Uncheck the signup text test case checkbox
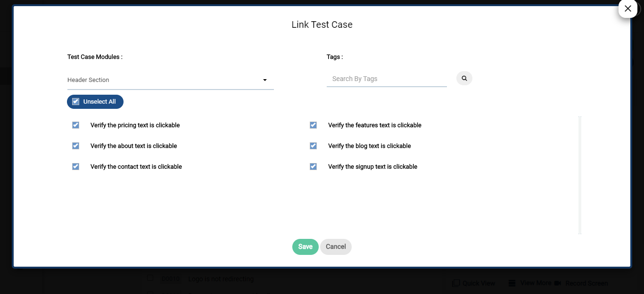This screenshot has height=294, width=644. tap(313, 166)
